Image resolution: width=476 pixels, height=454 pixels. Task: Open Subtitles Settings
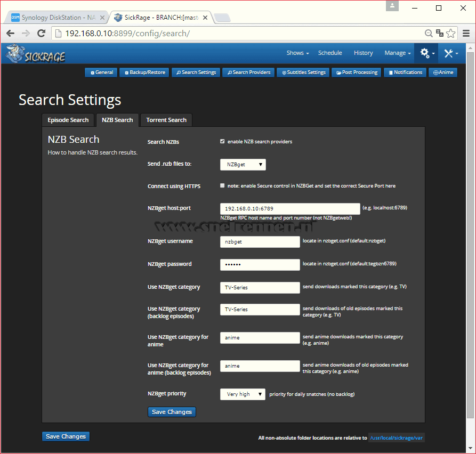[303, 72]
